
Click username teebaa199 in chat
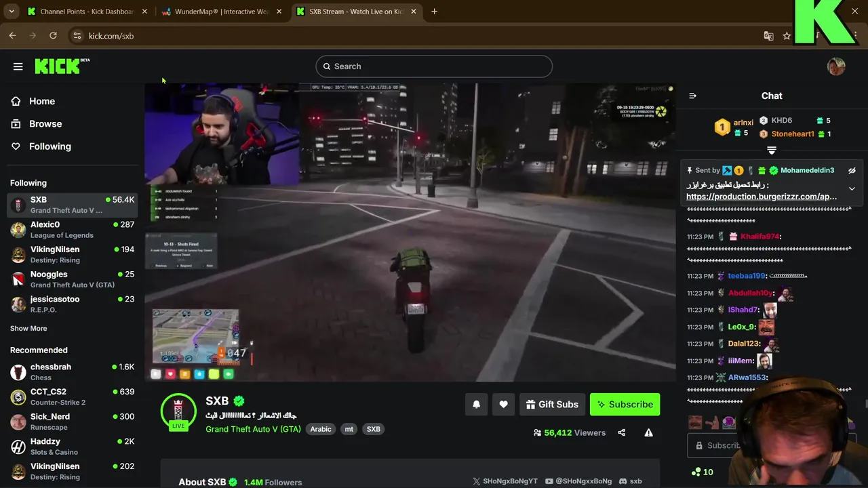coord(747,276)
